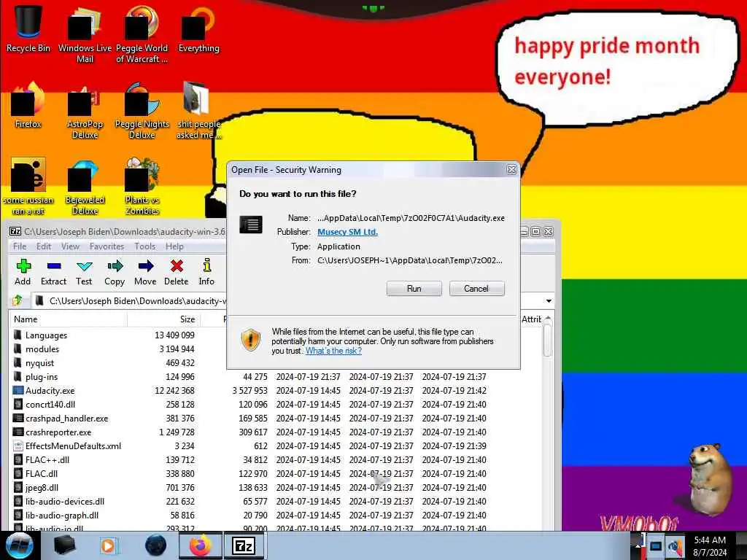Screen dimensions: 747x560
Task: Select Plants vs Zombies desktop icon
Action: click(142, 187)
